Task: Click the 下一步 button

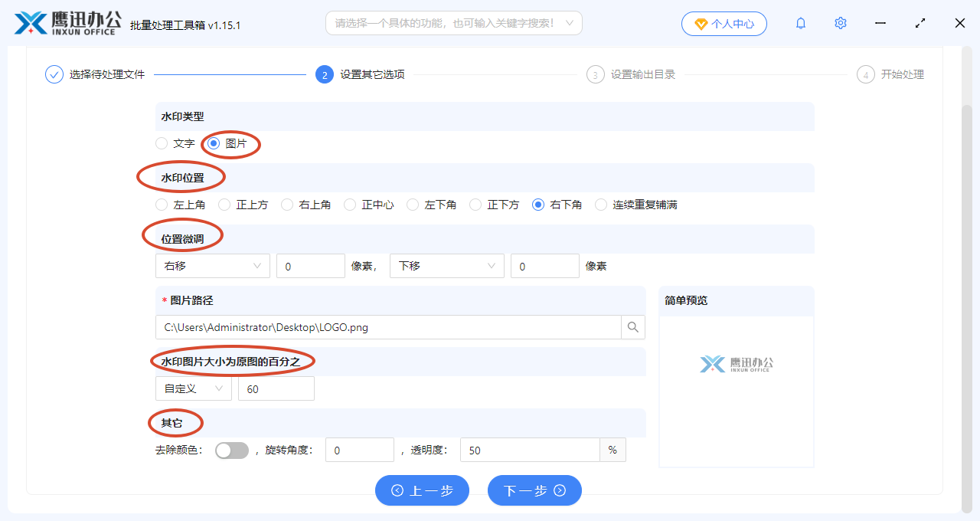Action: click(x=534, y=490)
